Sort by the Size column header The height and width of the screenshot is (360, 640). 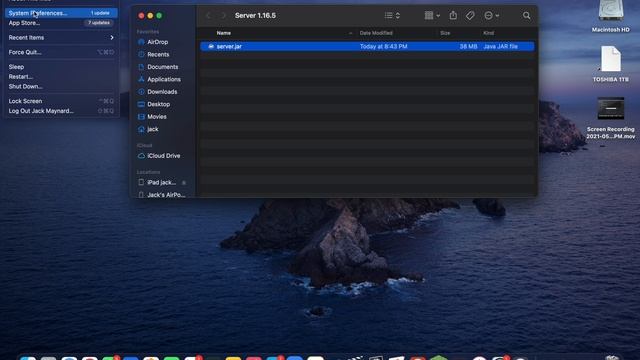point(445,33)
